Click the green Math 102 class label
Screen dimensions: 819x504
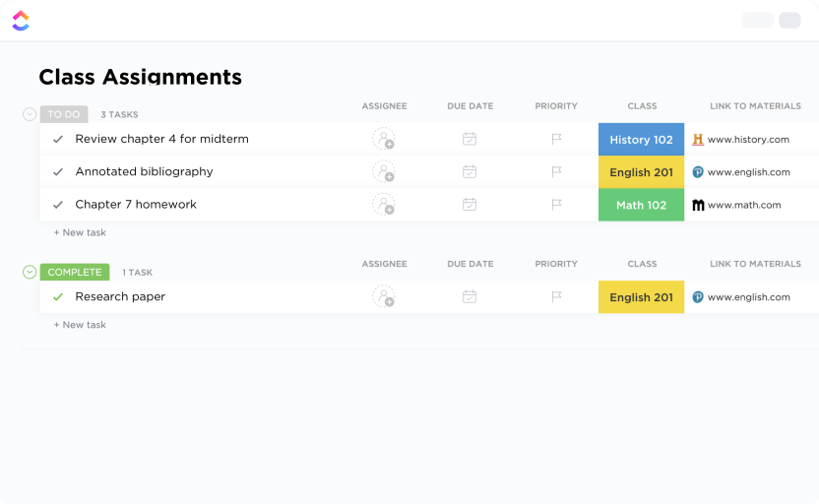[x=641, y=206]
